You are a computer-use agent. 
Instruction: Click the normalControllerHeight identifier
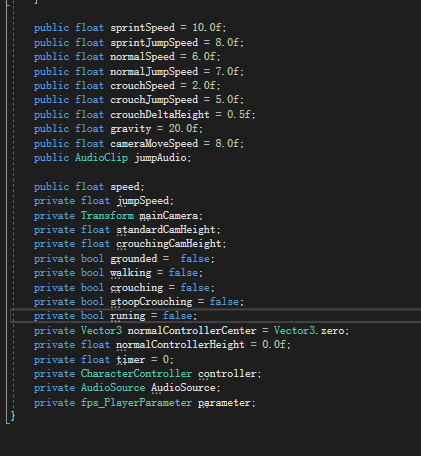coord(180,345)
